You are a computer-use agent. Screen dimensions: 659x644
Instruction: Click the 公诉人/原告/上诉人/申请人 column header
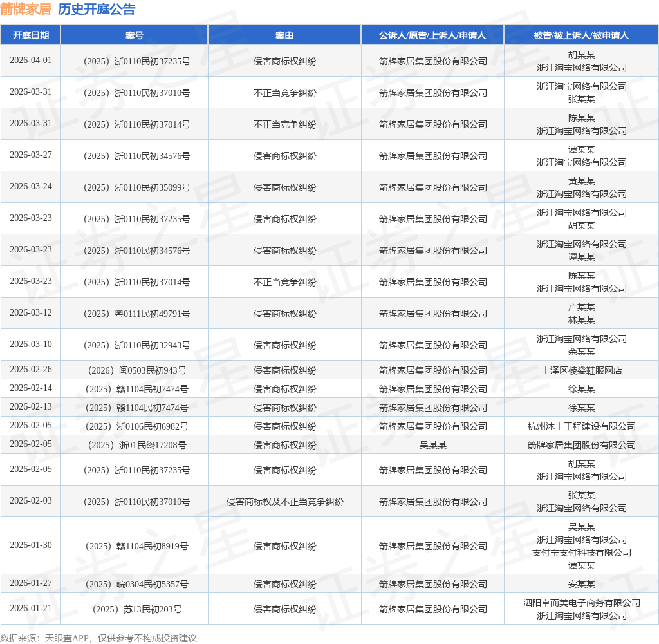[432, 35]
